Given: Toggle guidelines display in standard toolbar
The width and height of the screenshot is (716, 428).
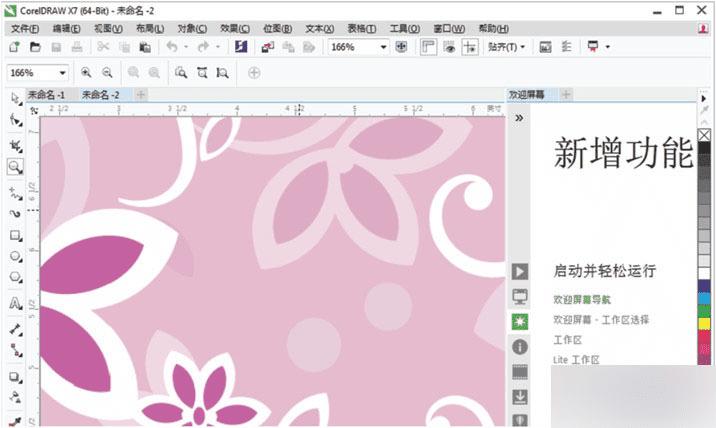Looking at the screenshot, I should 469,47.
